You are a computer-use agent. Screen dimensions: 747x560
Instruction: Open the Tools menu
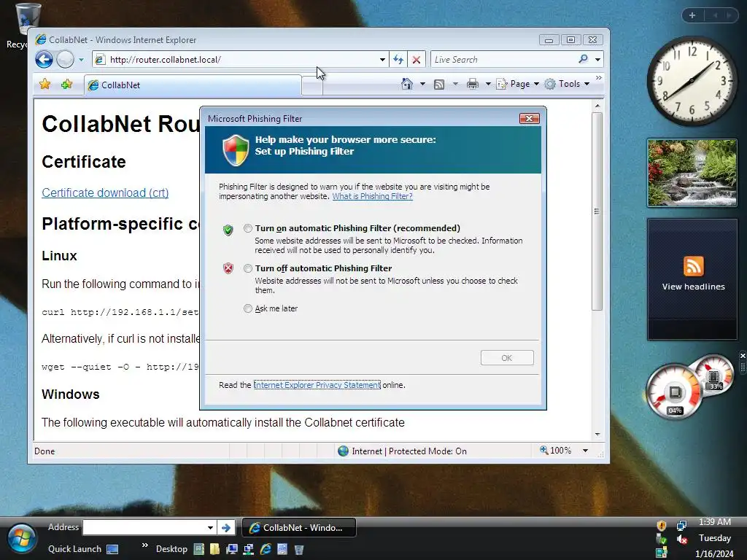[567, 84]
